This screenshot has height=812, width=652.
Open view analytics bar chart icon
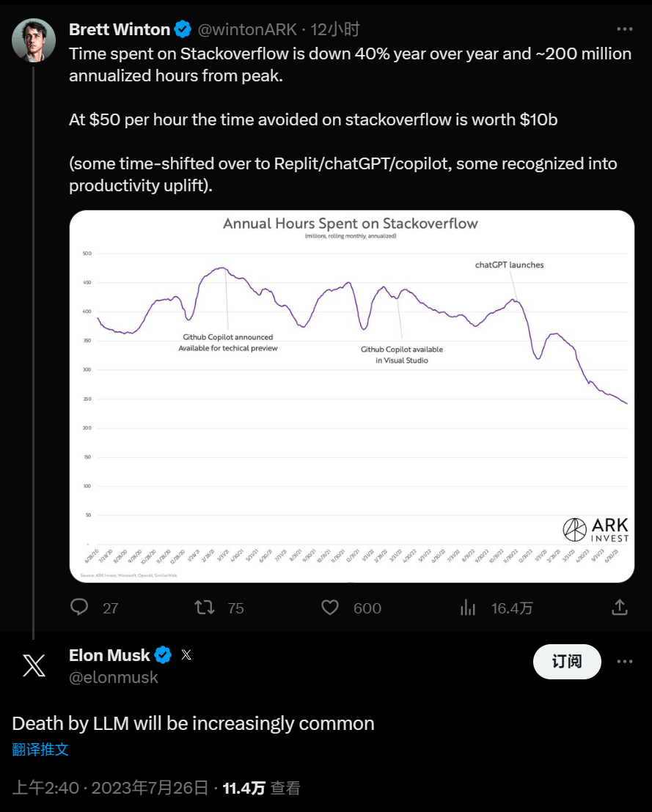point(467,608)
